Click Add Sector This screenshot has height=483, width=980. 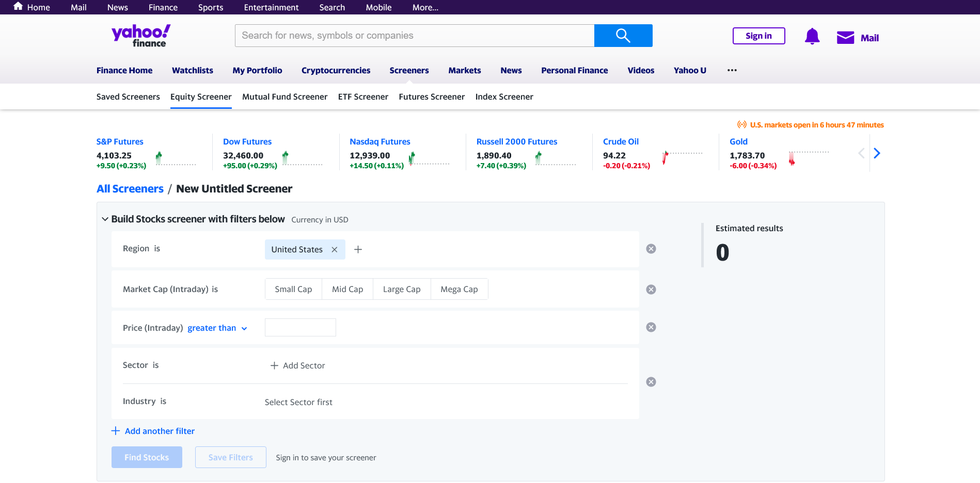click(298, 366)
